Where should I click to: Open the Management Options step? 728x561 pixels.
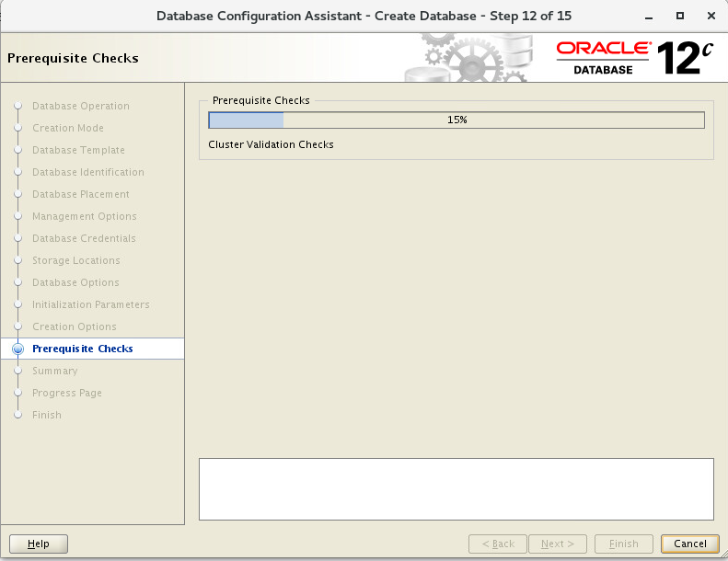[85, 216]
